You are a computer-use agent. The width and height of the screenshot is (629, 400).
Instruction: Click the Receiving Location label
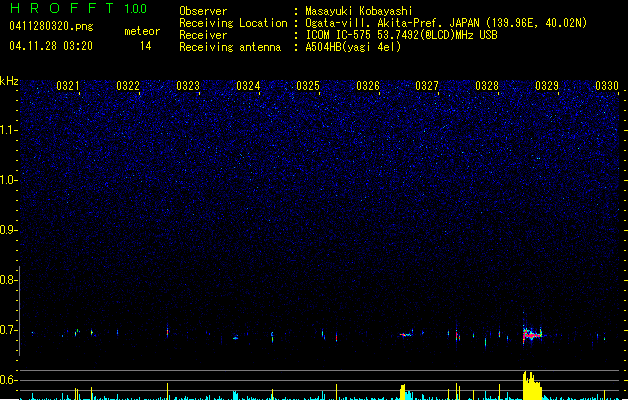tap(233, 23)
